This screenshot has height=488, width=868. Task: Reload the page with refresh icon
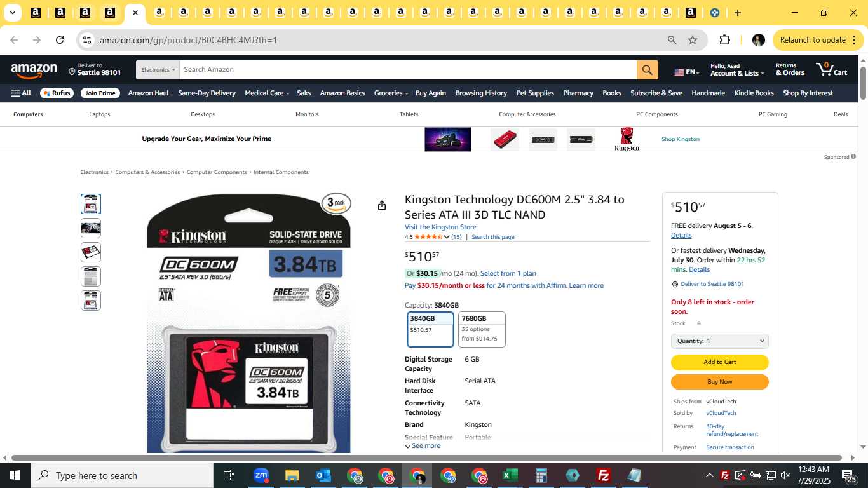pyautogui.click(x=60, y=40)
